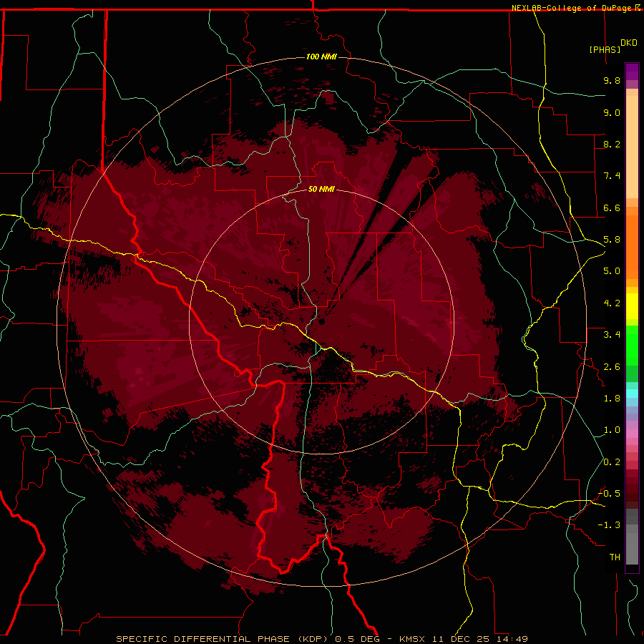Click the DKD label above the legend

(629, 43)
